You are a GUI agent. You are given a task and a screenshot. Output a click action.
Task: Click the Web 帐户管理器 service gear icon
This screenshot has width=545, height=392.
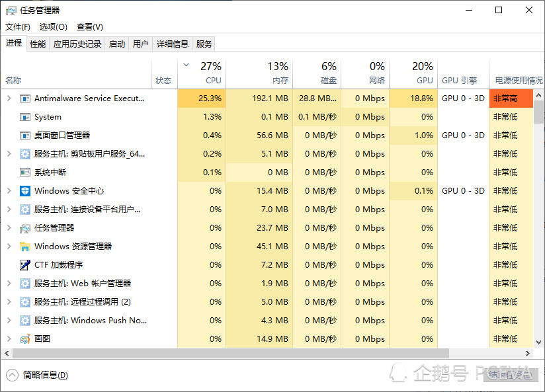click(x=24, y=283)
